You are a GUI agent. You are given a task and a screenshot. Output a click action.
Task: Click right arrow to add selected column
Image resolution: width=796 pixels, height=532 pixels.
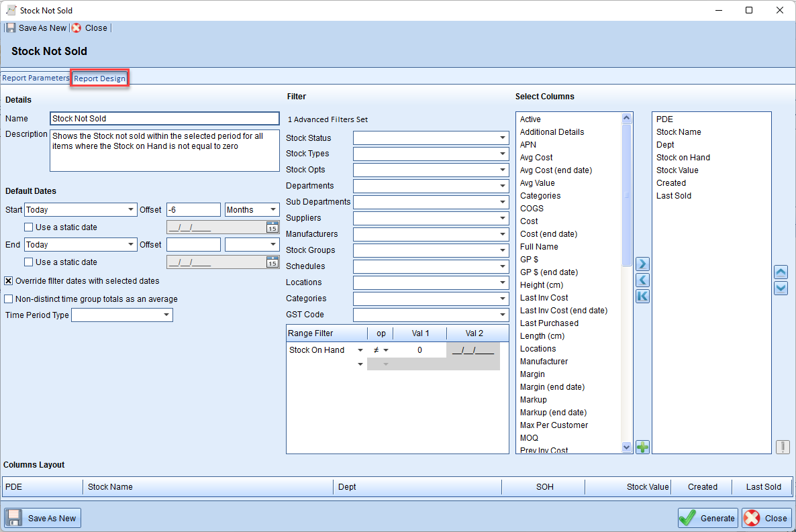coord(643,264)
